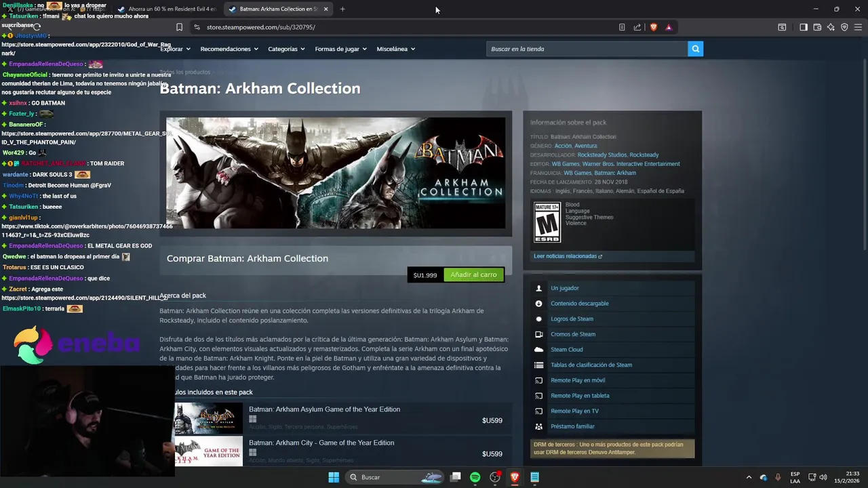Click the share page icon in address bar
Image resolution: width=868 pixels, height=488 pixels.
coord(637,27)
